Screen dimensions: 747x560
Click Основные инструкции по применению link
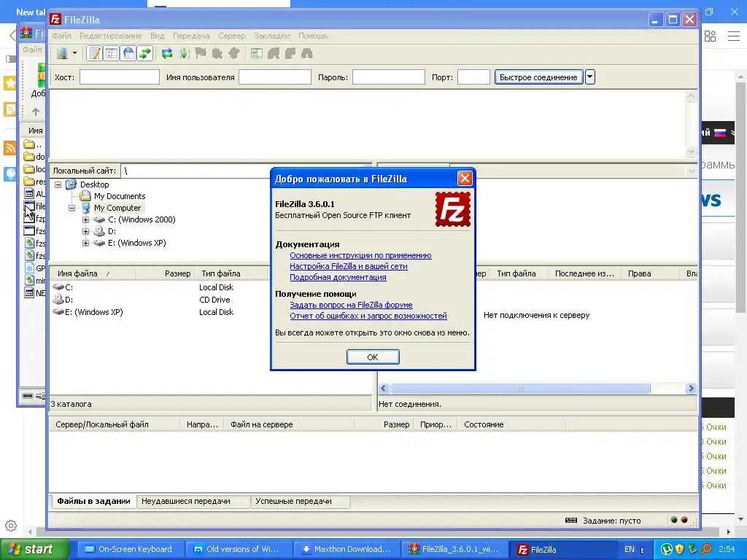360,255
